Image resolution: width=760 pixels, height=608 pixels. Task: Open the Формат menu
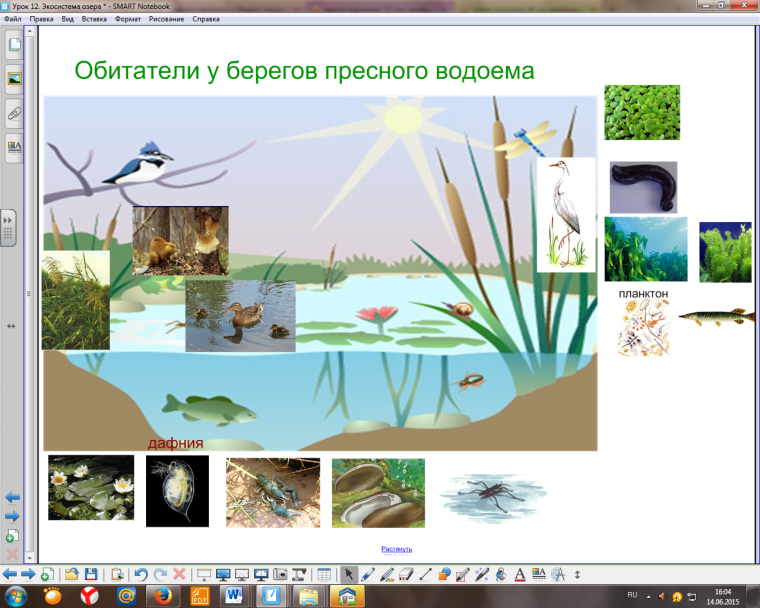coord(128,19)
